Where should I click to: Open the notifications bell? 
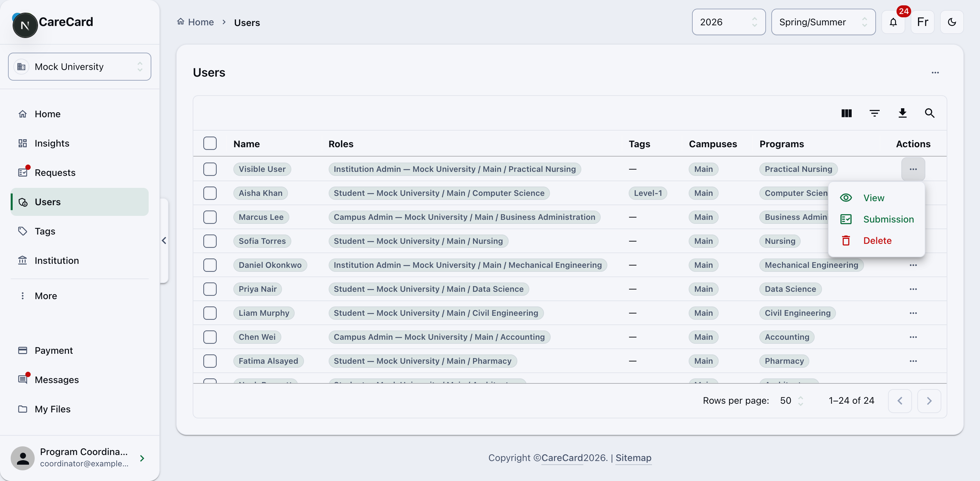(x=893, y=22)
